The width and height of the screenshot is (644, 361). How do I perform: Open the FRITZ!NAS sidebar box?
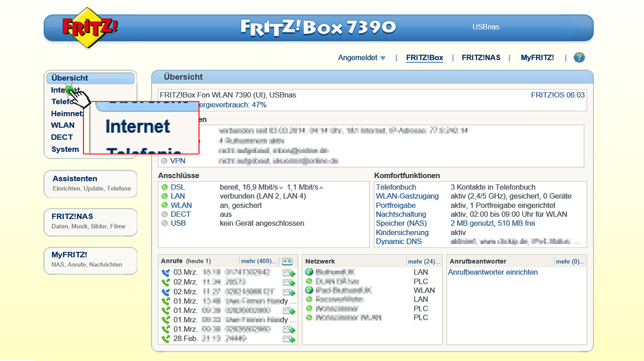coord(90,222)
